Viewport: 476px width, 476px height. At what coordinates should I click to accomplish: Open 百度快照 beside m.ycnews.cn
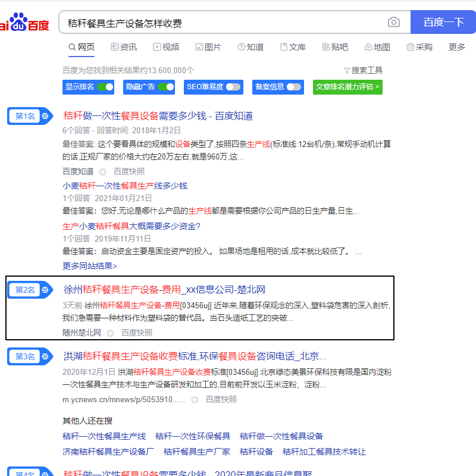[221, 399]
